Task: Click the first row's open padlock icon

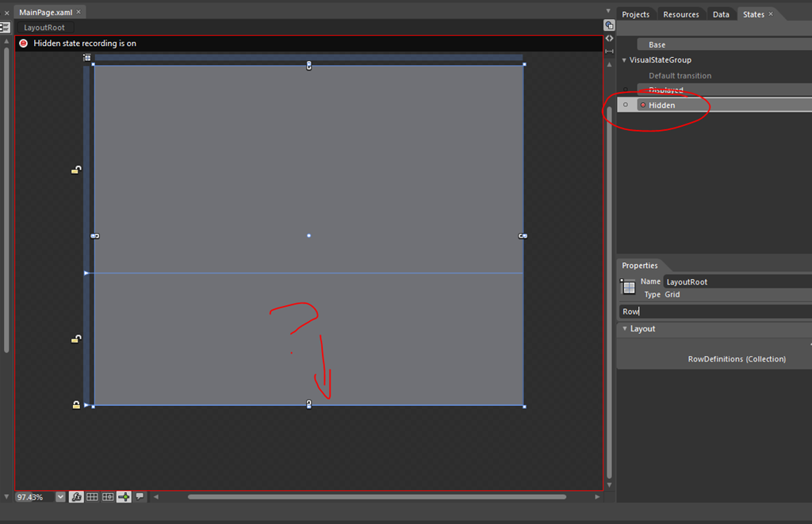Action: tap(76, 170)
